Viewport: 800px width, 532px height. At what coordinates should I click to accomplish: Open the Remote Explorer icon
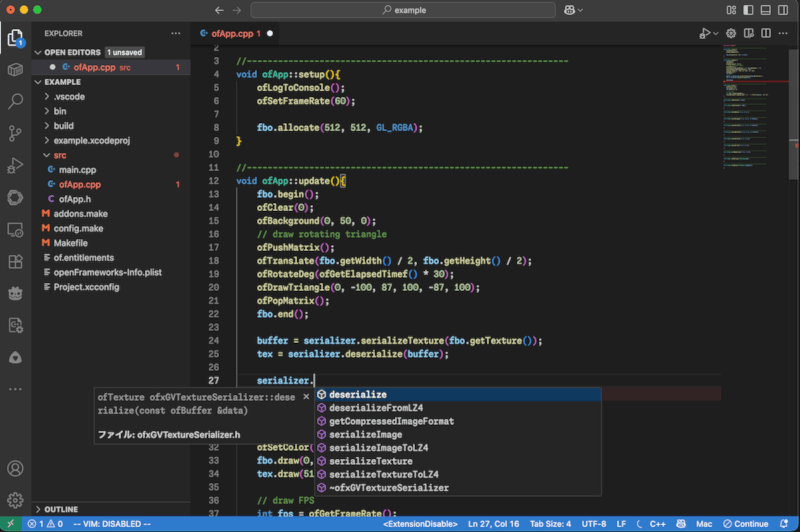pyautogui.click(x=15, y=230)
